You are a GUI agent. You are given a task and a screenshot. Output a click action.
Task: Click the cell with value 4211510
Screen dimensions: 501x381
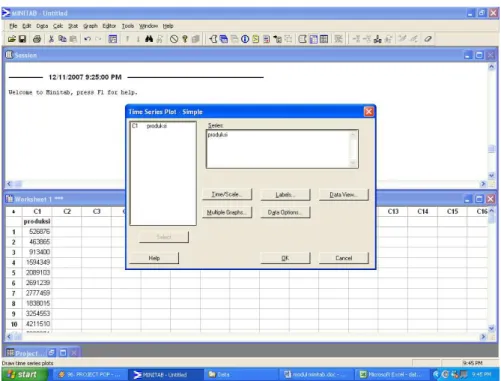tap(37, 324)
